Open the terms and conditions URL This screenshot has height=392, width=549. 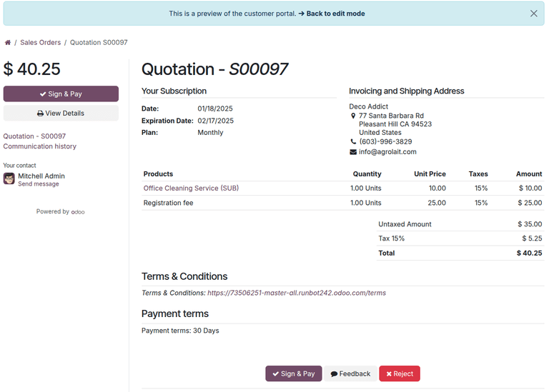pyautogui.click(x=297, y=293)
